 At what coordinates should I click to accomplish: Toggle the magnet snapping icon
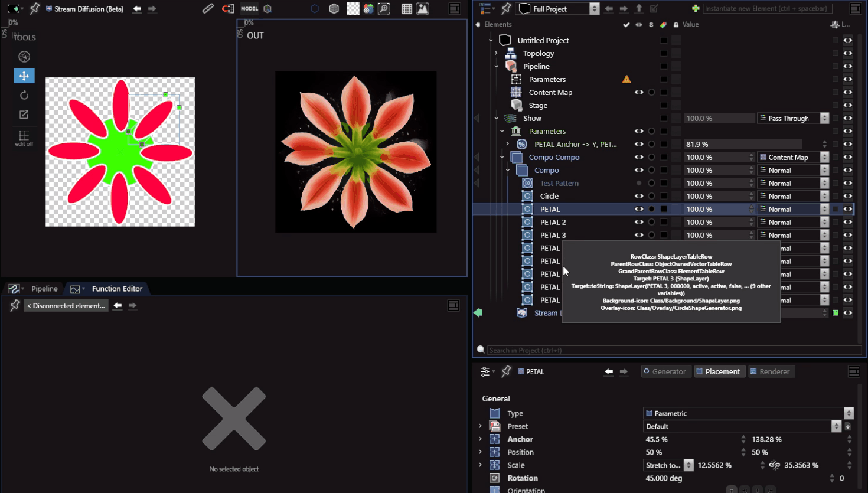(x=227, y=9)
